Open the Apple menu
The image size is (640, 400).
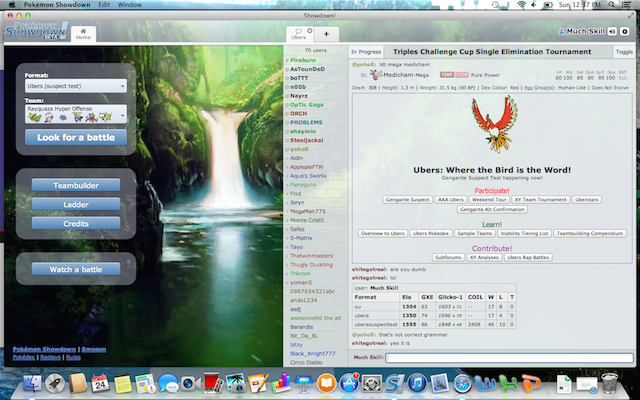coord(11,4)
